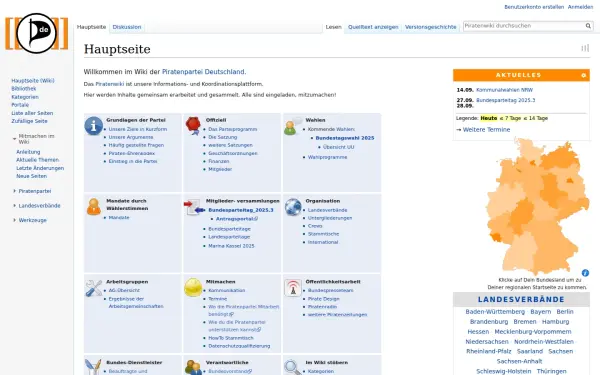The image size is (600, 375).
Task: Click the gear icon in Aktuelles header
Action: click(x=584, y=75)
